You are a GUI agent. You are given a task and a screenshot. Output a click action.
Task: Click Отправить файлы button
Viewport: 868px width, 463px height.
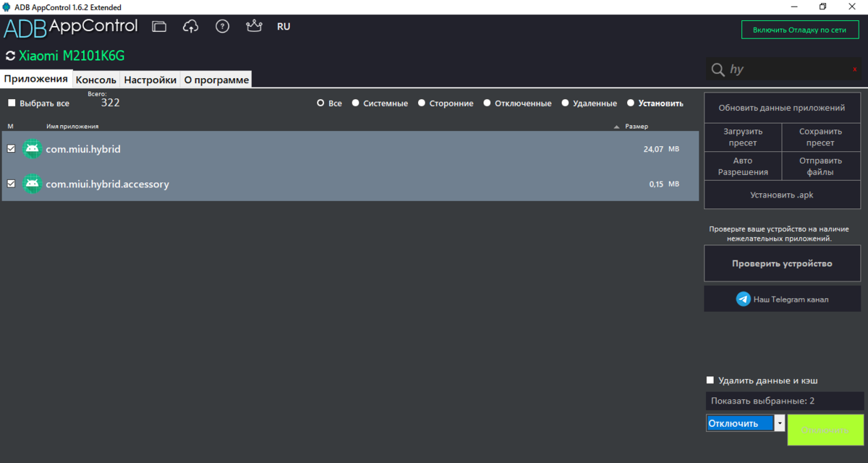[821, 166]
